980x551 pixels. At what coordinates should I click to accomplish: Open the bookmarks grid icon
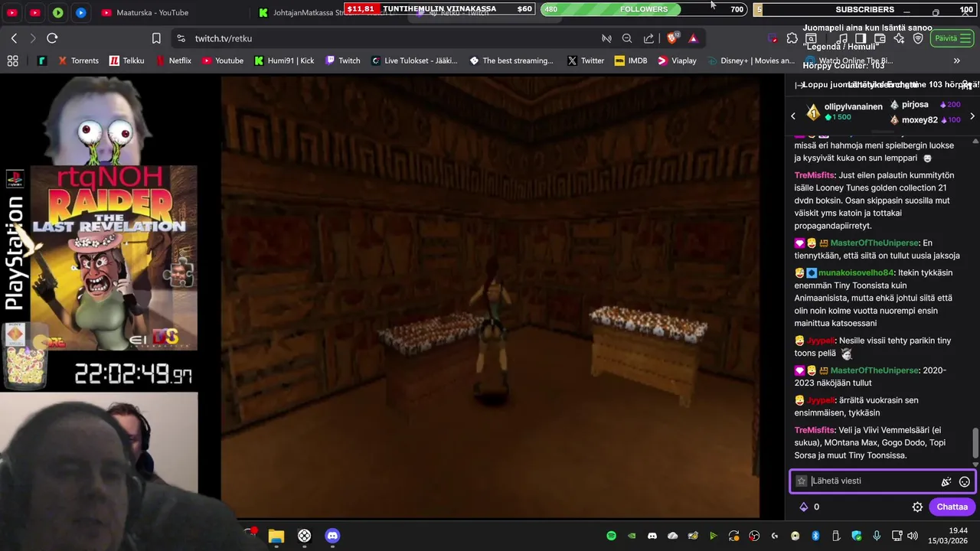[12, 60]
